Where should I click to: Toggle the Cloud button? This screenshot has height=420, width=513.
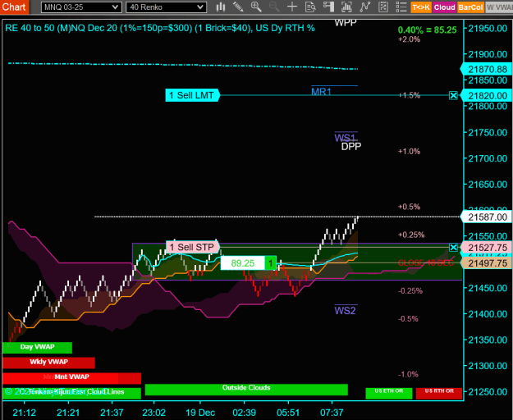click(444, 7)
